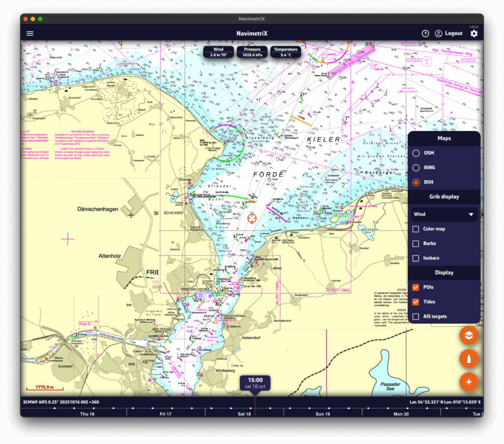Select the OSM map radio button
Image resolution: width=504 pixels, height=444 pixels.
click(x=416, y=153)
